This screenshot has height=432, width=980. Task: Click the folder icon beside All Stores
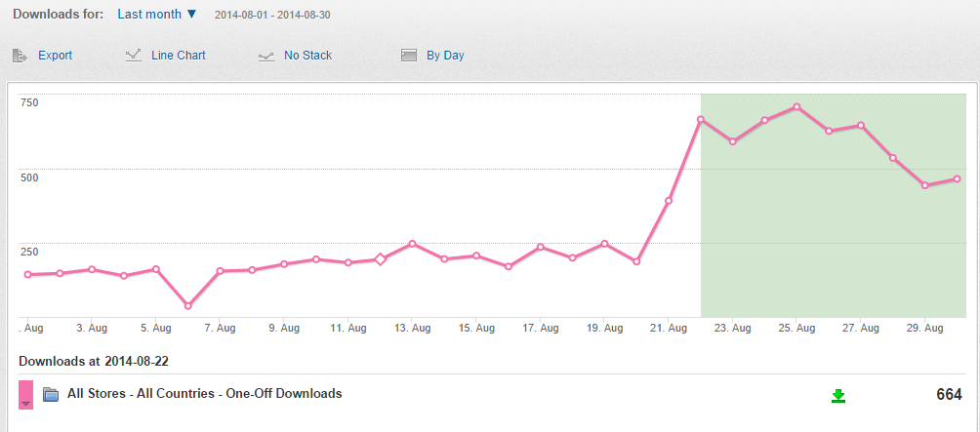coord(51,394)
